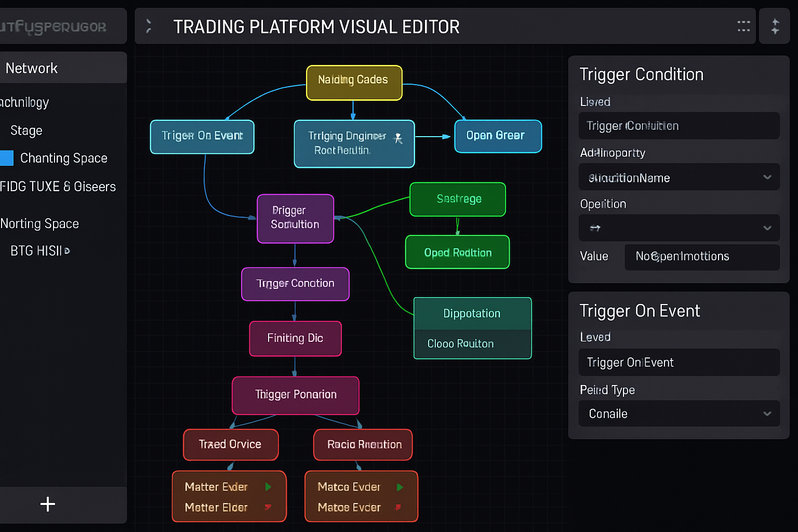Click the grid layout icon in the top toolbar
The width and height of the screenshot is (798, 532).
[743, 26]
